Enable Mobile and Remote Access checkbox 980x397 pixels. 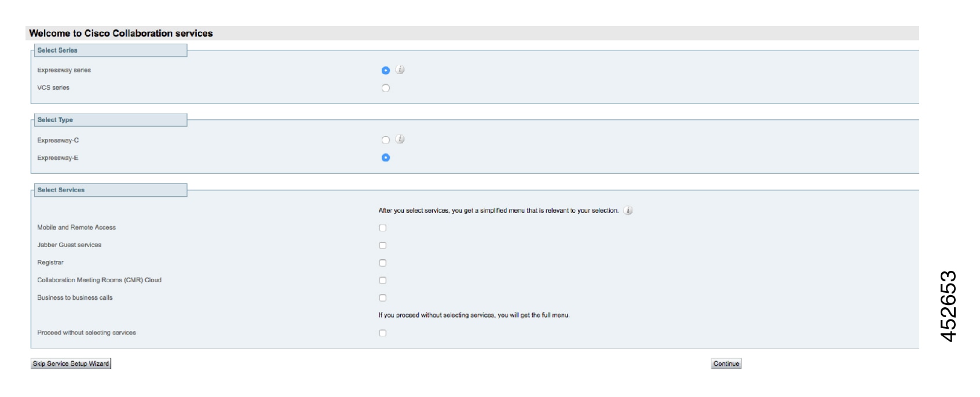point(383,228)
